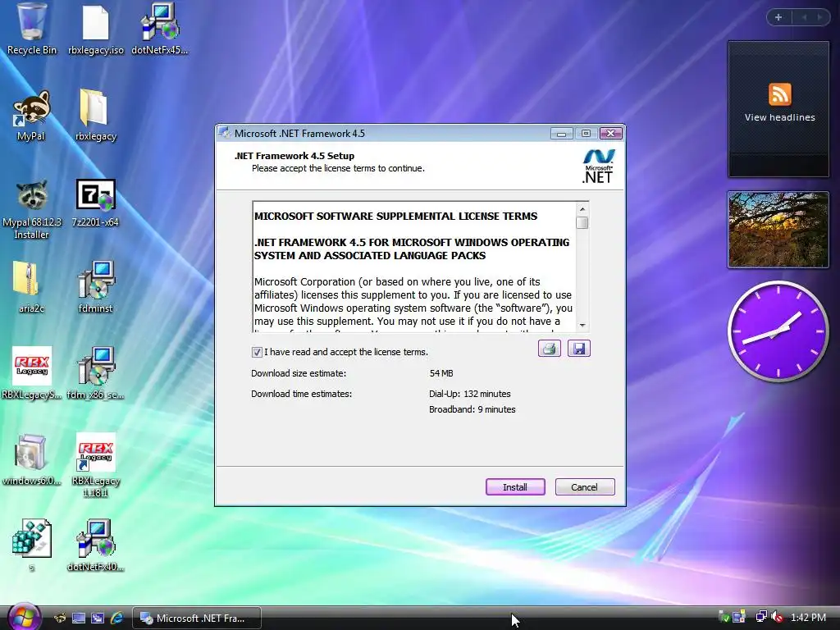Click the print license terms icon
840x630 pixels.
tap(549, 349)
